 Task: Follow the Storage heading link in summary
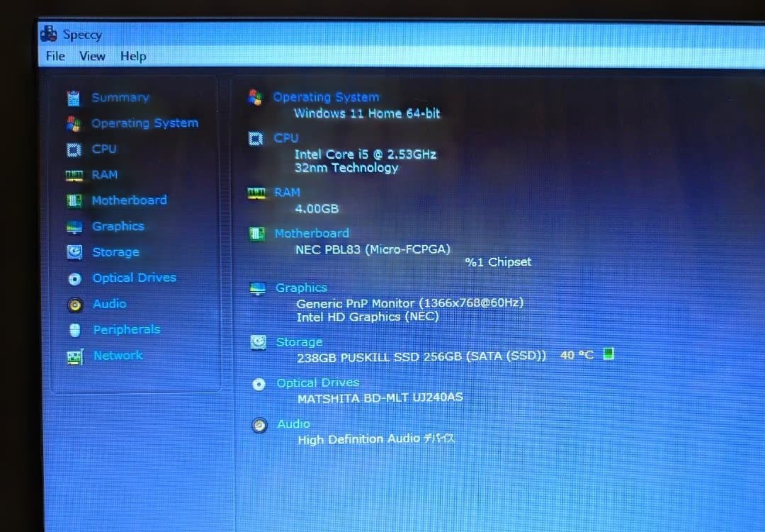(299, 342)
